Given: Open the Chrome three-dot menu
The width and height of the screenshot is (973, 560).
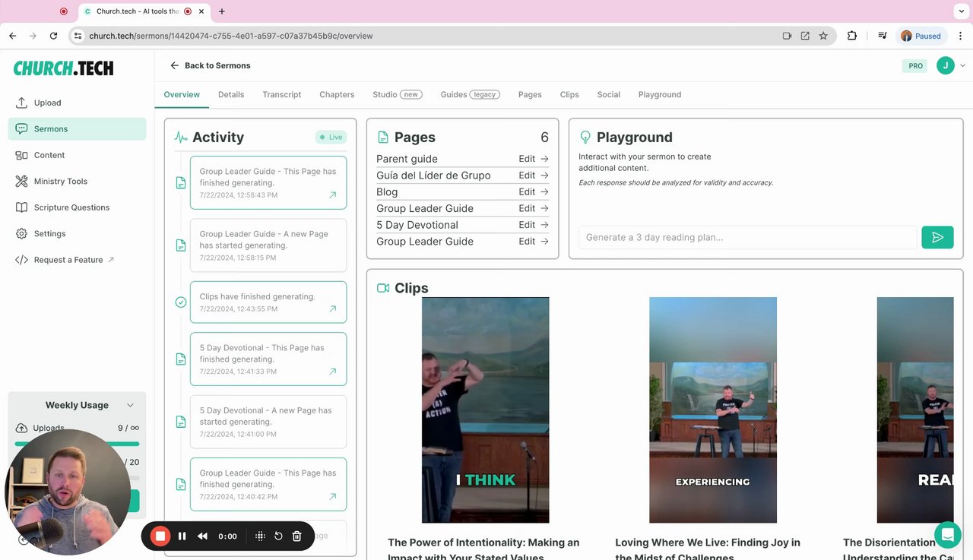Looking at the screenshot, I should (x=959, y=36).
